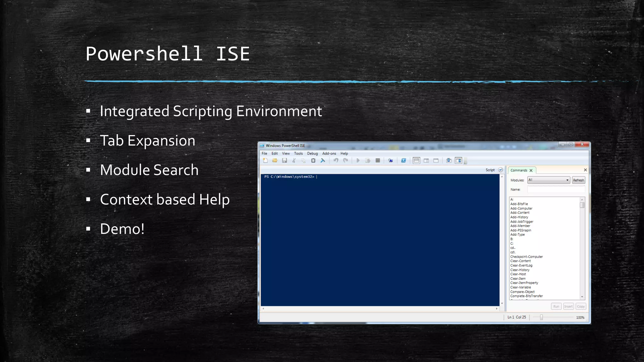The image size is (644, 362).
Task: Click the command list scrollbar thumb
Action: (582, 205)
